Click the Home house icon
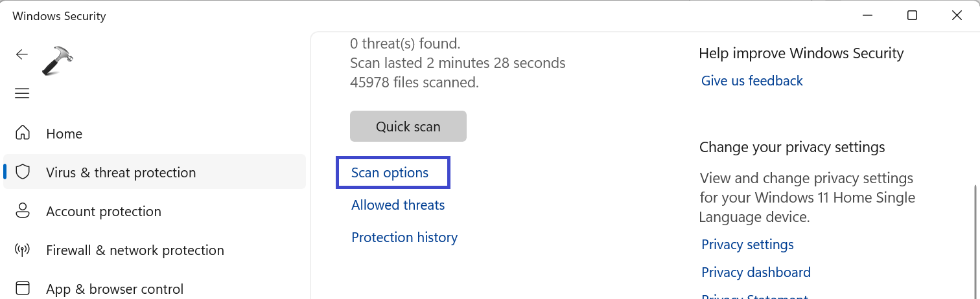The height and width of the screenshot is (299, 980). [x=23, y=133]
